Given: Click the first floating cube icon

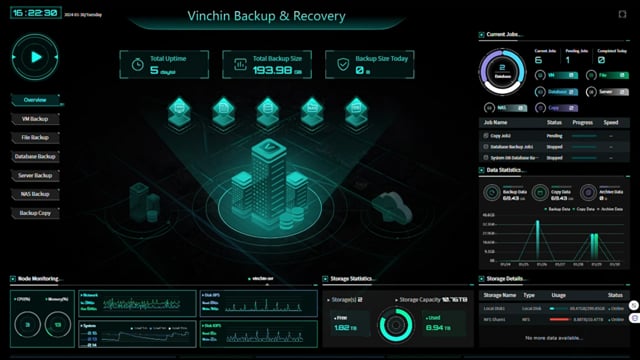Looking at the screenshot, I should 179,112.
